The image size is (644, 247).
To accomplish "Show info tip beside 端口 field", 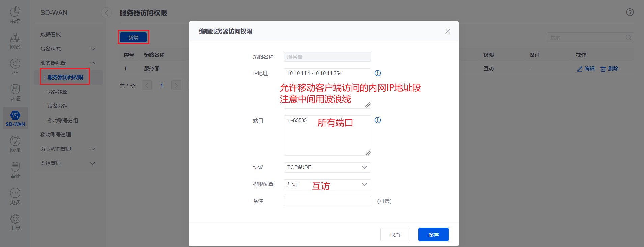I will coord(378,120).
